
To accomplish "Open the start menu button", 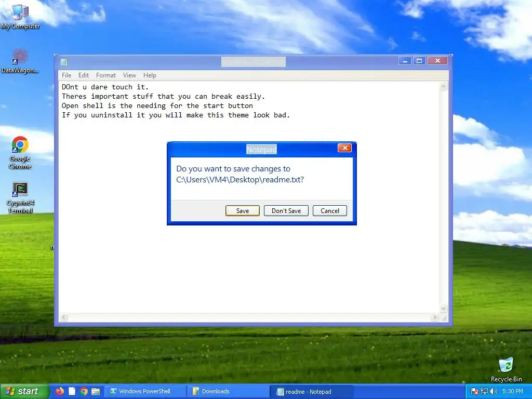I will tap(24, 391).
